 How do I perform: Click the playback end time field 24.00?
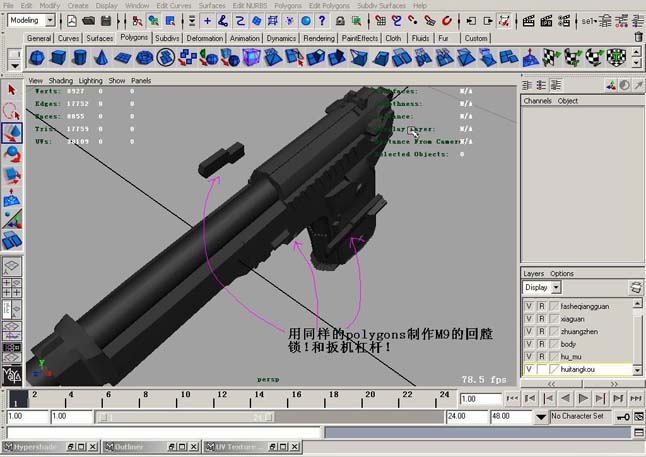click(466, 417)
